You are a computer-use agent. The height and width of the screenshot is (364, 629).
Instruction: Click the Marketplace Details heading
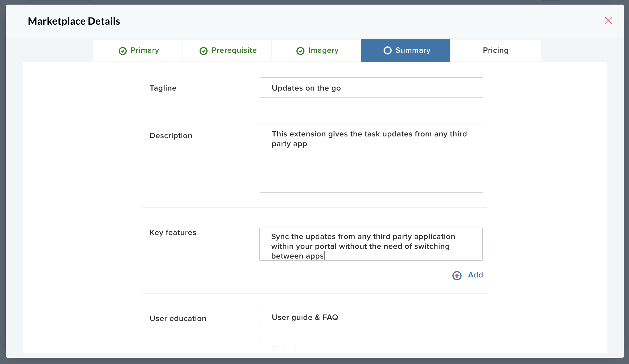point(74,21)
